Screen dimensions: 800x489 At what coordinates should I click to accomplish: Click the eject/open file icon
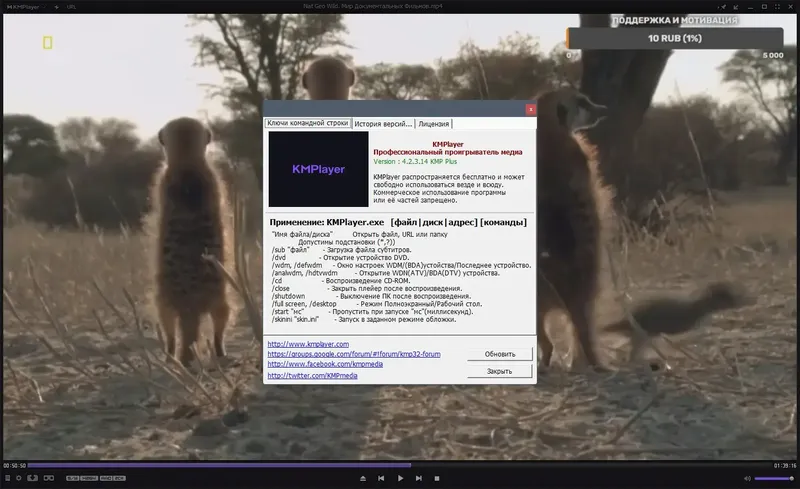[363, 478]
